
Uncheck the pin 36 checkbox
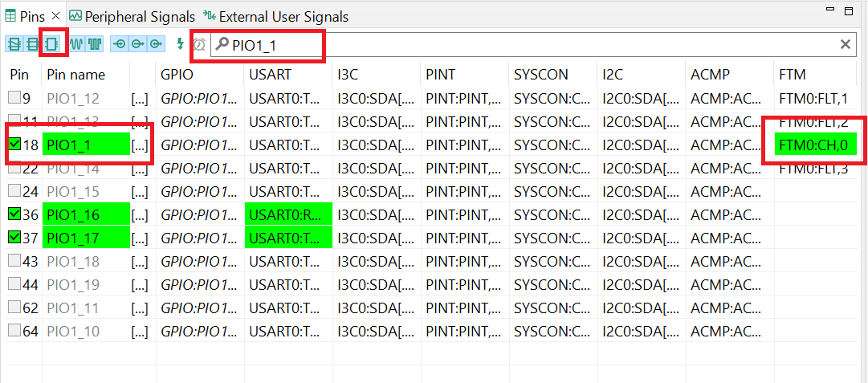point(15,214)
